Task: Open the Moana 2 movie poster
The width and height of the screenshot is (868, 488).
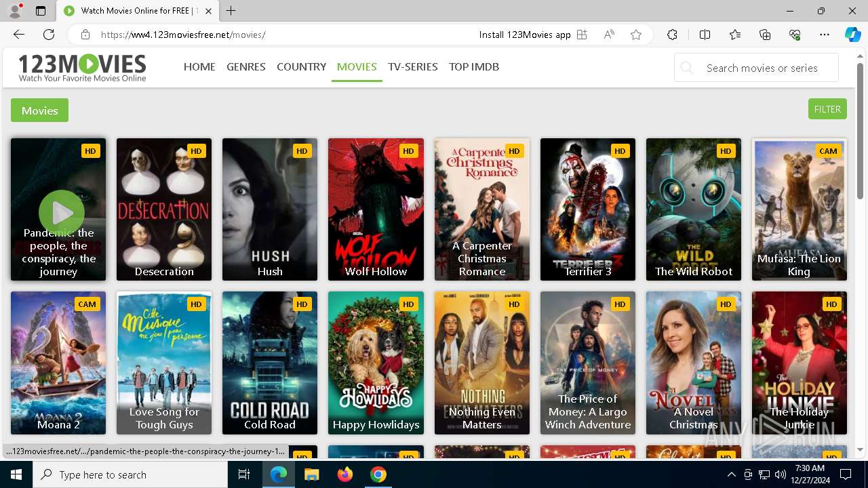Action: (x=58, y=363)
